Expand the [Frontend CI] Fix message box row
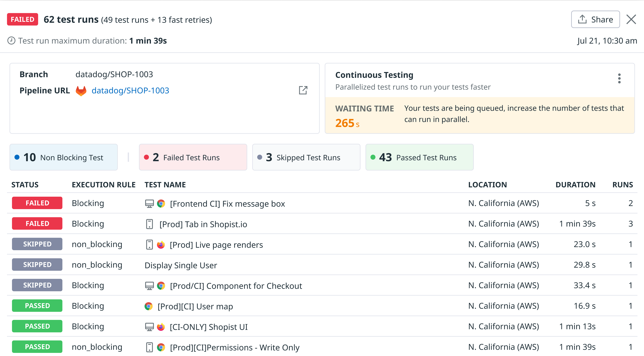Image resolution: width=644 pixels, height=356 pixels. [x=227, y=203]
